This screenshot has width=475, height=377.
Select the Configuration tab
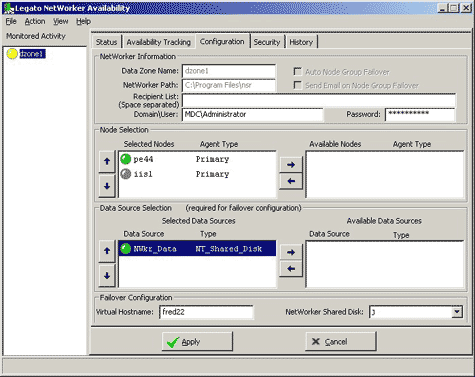point(222,41)
